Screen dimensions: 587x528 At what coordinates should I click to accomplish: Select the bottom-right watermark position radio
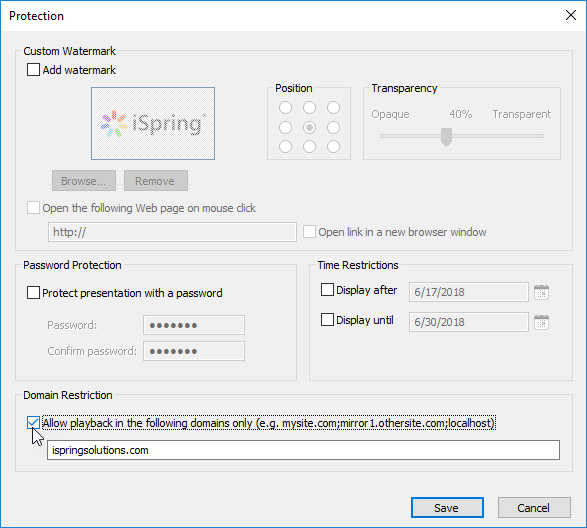coord(333,146)
